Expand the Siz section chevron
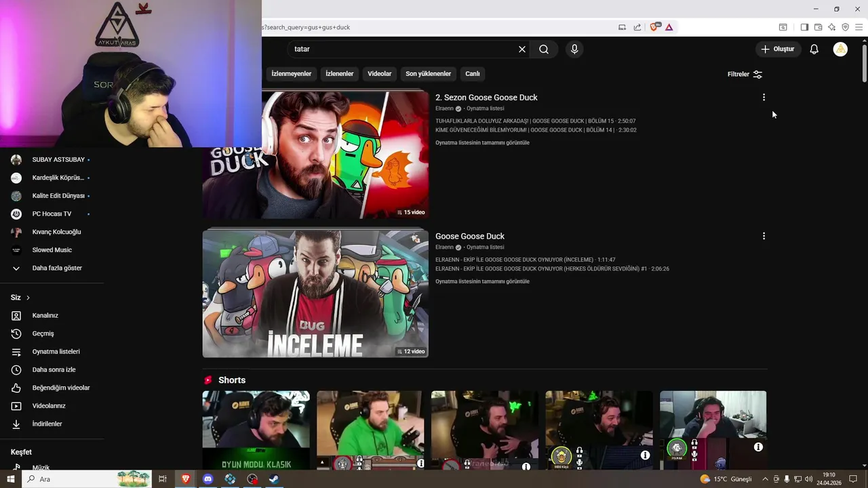Image resolution: width=868 pixels, height=488 pixels. (x=28, y=298)
